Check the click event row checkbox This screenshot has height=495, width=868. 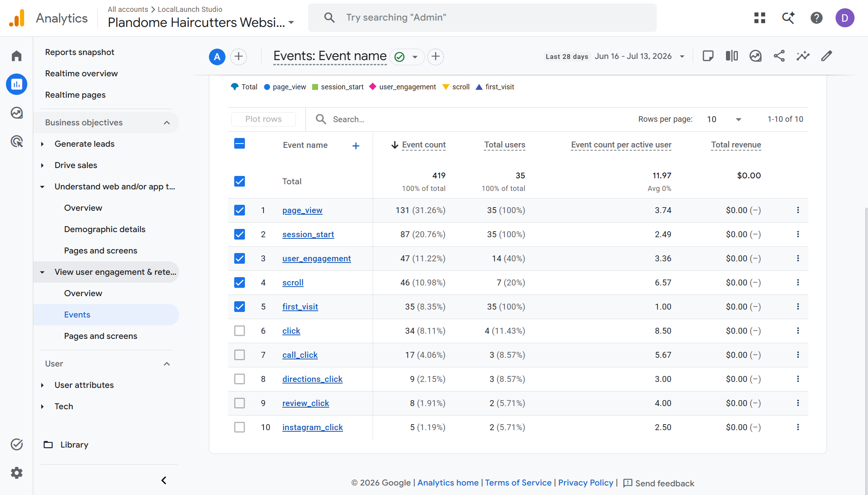coord(239,331)
